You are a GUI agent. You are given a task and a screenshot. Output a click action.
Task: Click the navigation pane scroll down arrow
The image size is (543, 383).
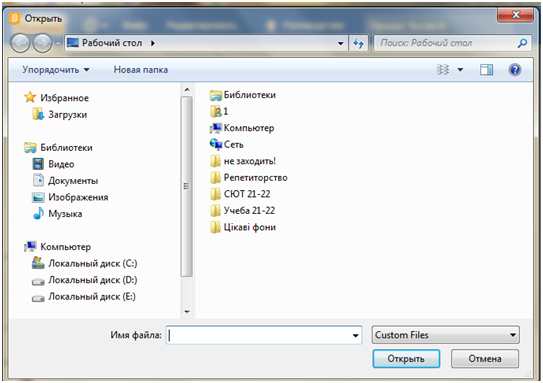187,312
